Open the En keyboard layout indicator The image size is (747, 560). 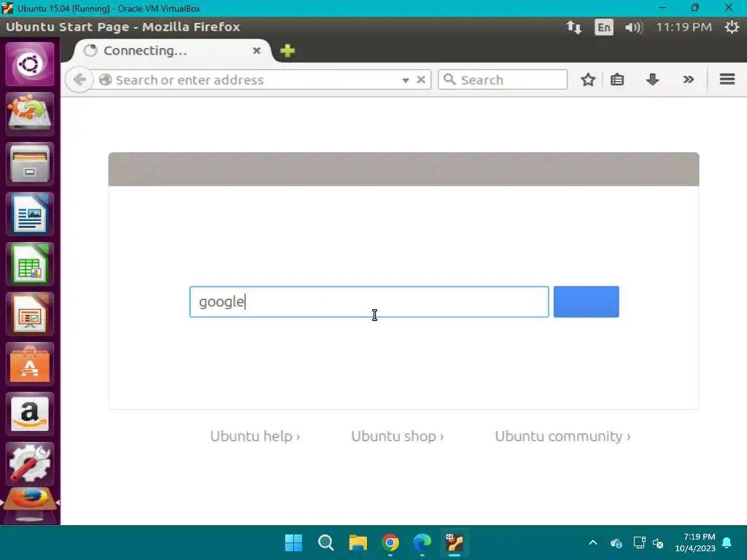pos(603,27)
